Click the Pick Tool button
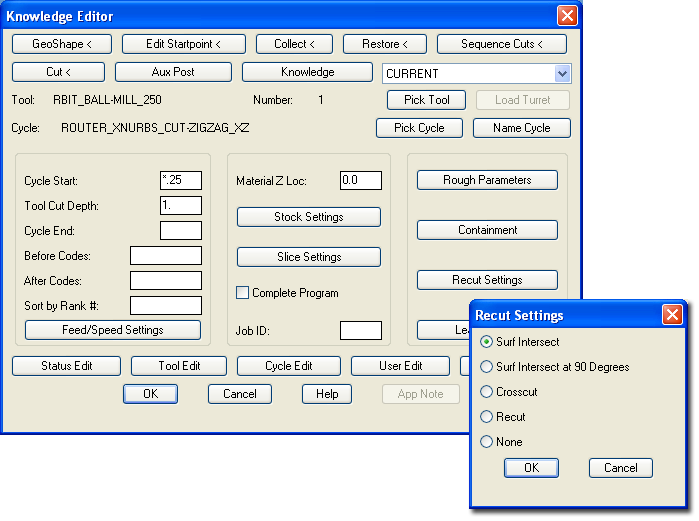 (427, 100)
